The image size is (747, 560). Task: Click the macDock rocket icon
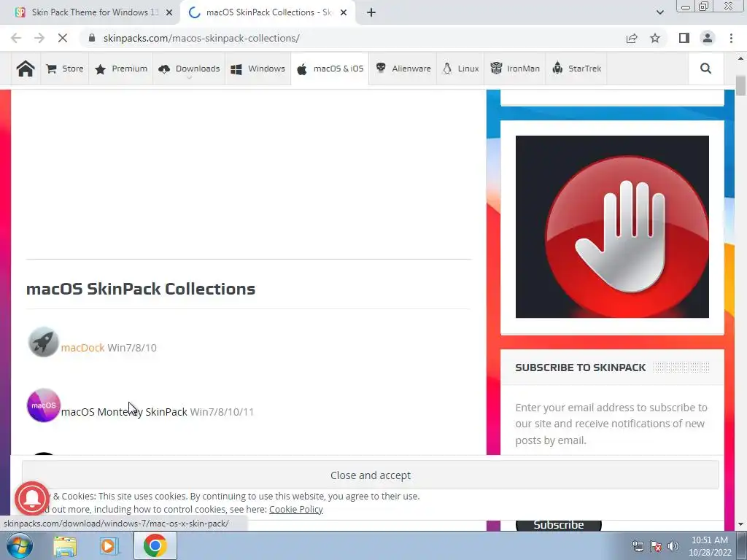tap(43, 342)
